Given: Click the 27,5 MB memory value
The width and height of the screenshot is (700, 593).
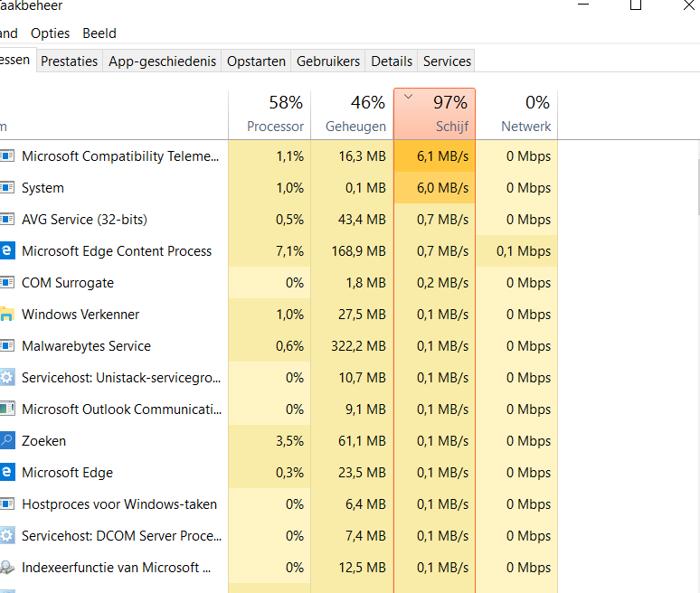Looking at the screenshot, I should pos(362,314).
